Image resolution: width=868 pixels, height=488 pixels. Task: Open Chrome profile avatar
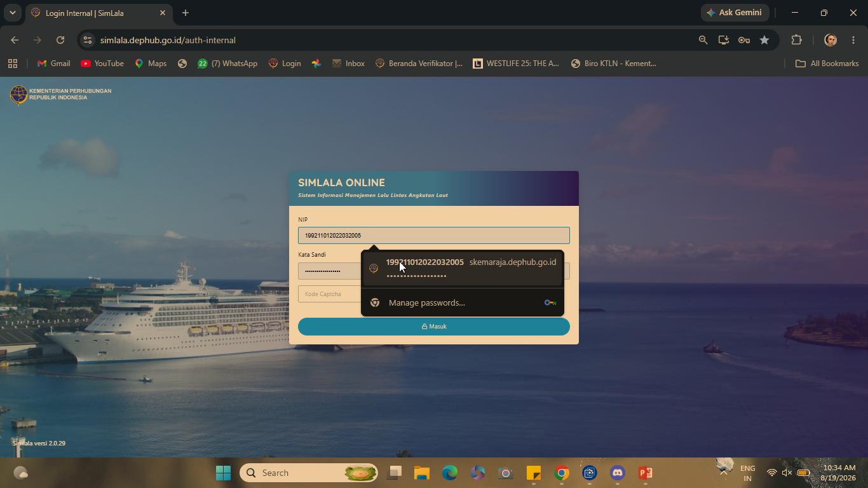[x=831, y=40]
